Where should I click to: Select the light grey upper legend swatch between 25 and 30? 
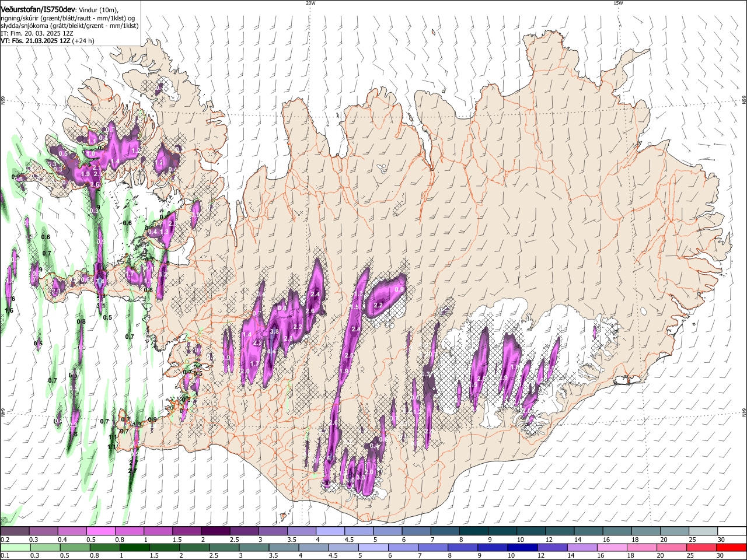(704, 531)
